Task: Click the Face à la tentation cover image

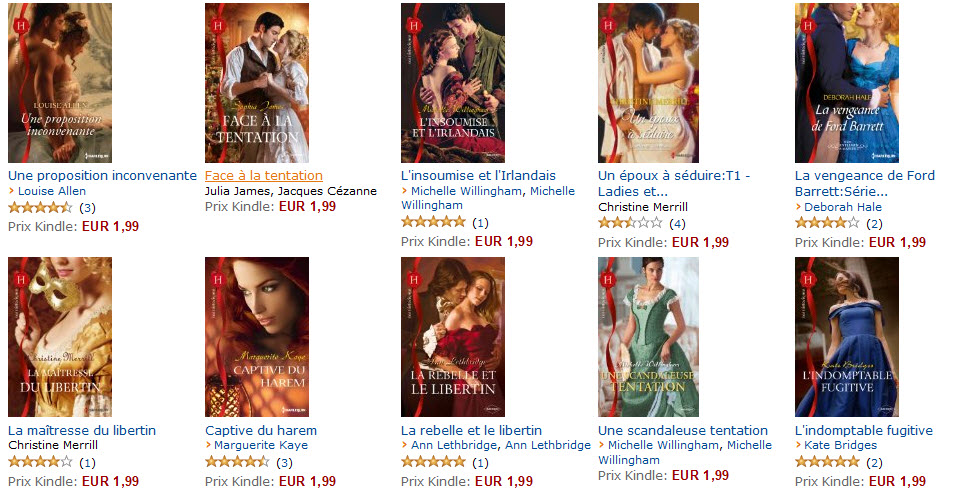Action: click(x=257, y=83)
